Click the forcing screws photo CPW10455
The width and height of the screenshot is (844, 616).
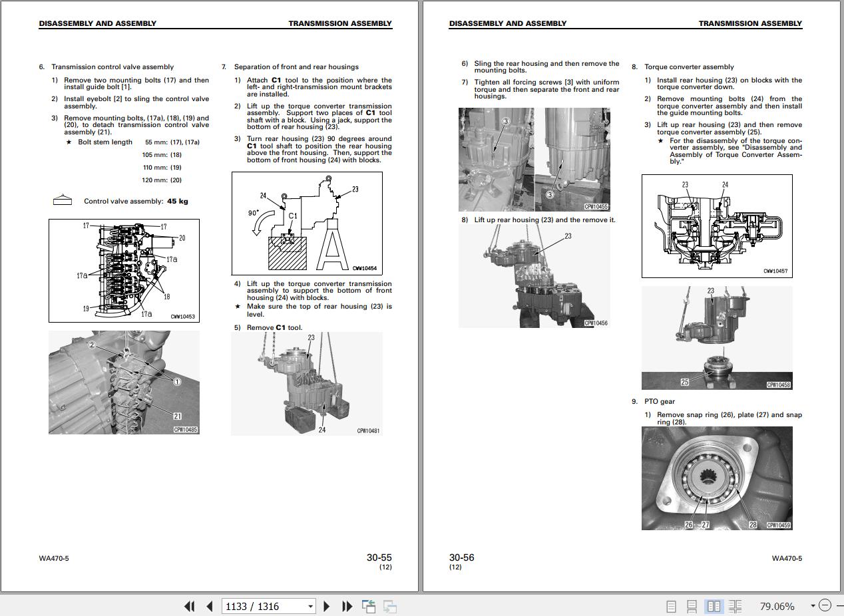tap(534, 160)
